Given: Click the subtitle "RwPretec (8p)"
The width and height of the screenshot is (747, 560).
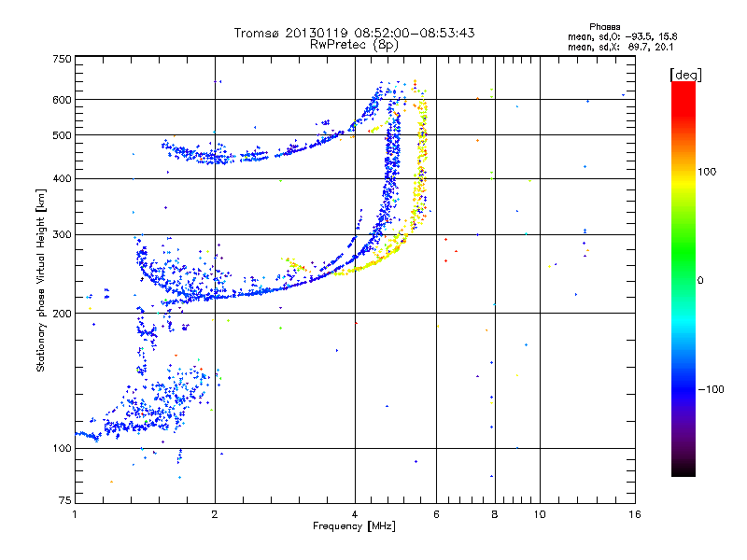Looking at the screenshot, I should (x=354, y=45).
